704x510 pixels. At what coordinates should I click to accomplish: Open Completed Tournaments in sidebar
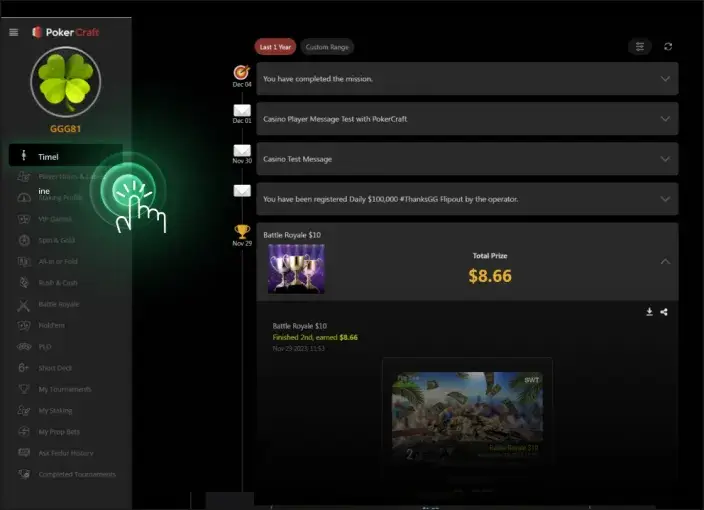(x=66, y=474)
